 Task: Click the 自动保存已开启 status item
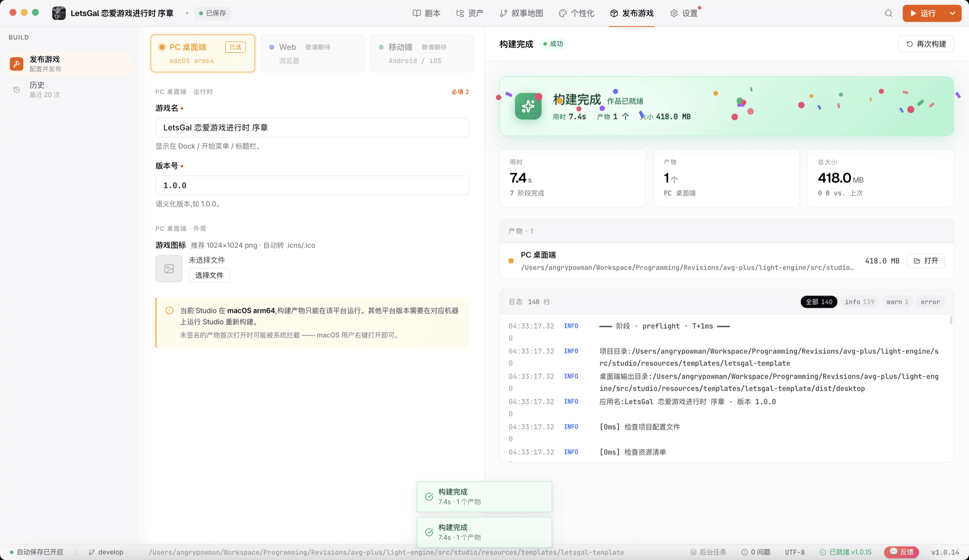[36, 552]
